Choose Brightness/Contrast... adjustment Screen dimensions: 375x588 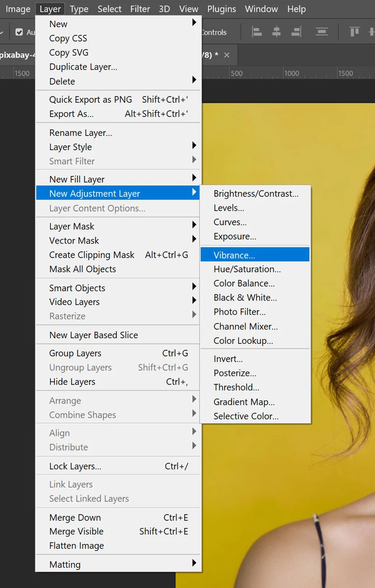point(255,194)
